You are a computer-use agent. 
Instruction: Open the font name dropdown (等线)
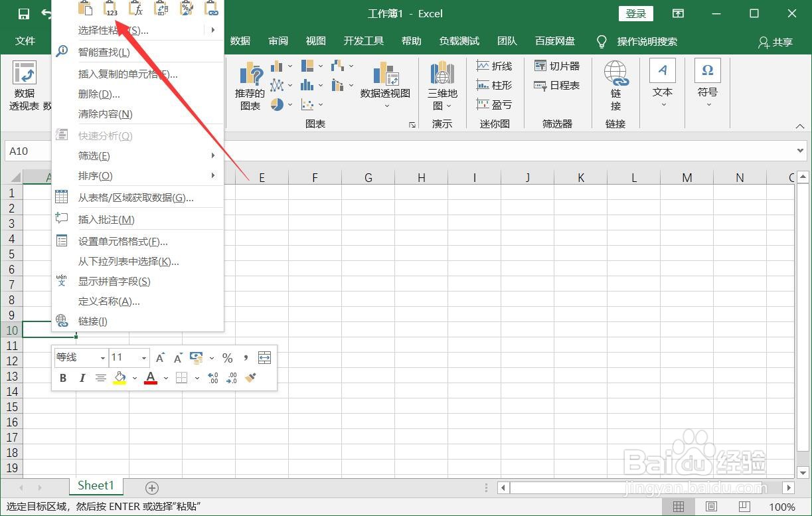tap(103, 358)
